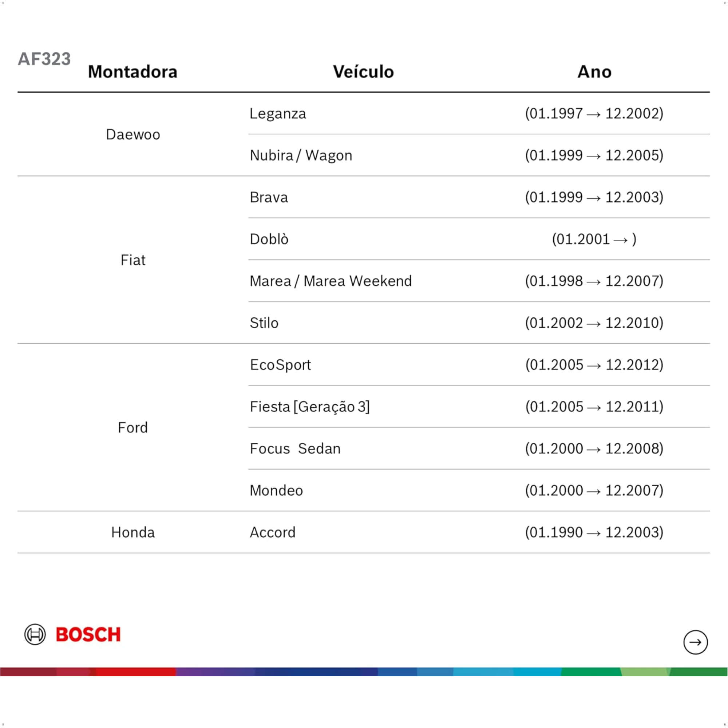This screenshot has width=728, height=728.
Task: Click the Veículo column header
Action: click(363, 72)
